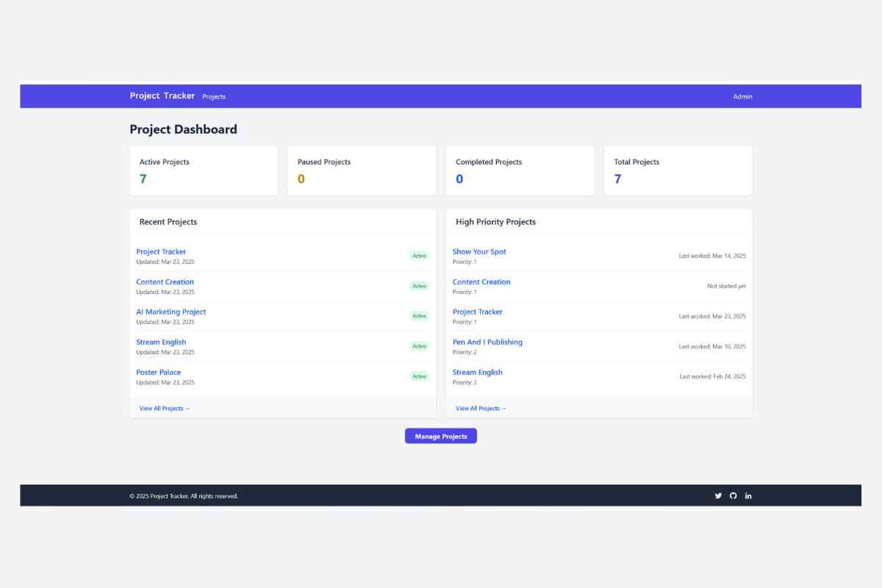The width and height of the screenshot is (882, 588).
Task: Click the Manage Projects button
Action: (x=440, y=435)
